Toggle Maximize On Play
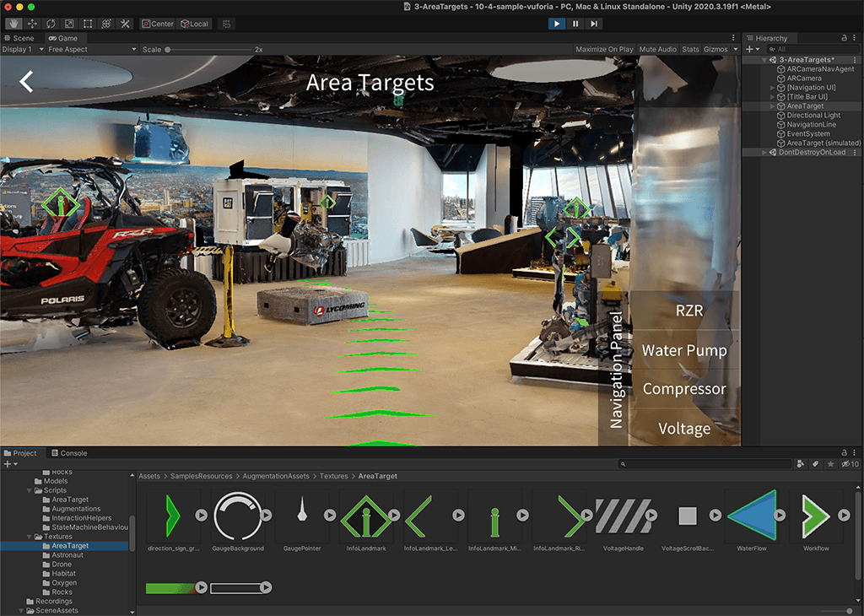This screenshot has height=616, width=864. point(604,50)
